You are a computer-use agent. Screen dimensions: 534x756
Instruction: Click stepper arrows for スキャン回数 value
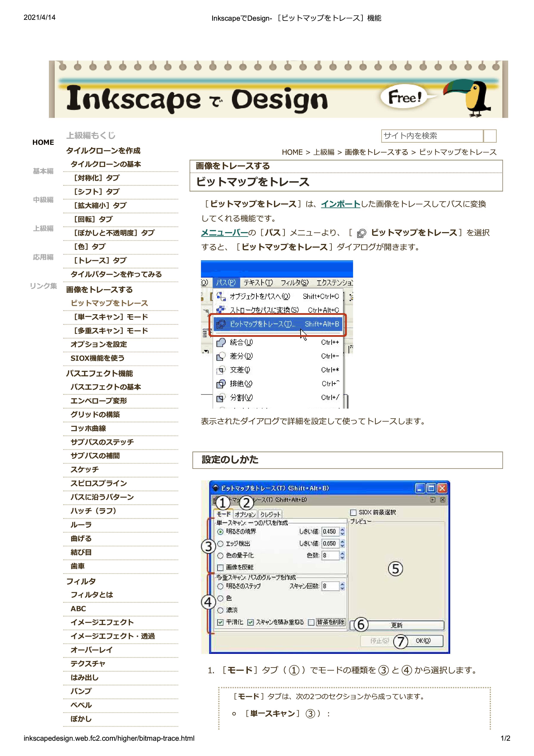click(342, 586)
